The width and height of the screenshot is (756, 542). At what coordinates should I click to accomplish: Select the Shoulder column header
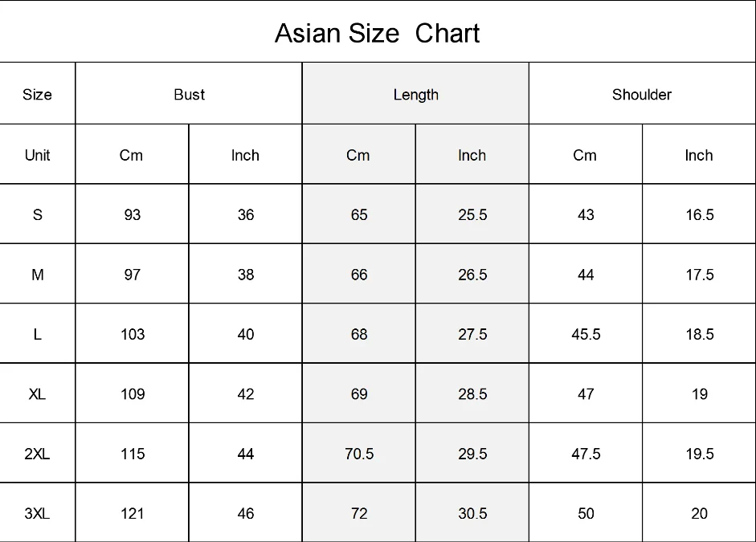coord(641,95)
